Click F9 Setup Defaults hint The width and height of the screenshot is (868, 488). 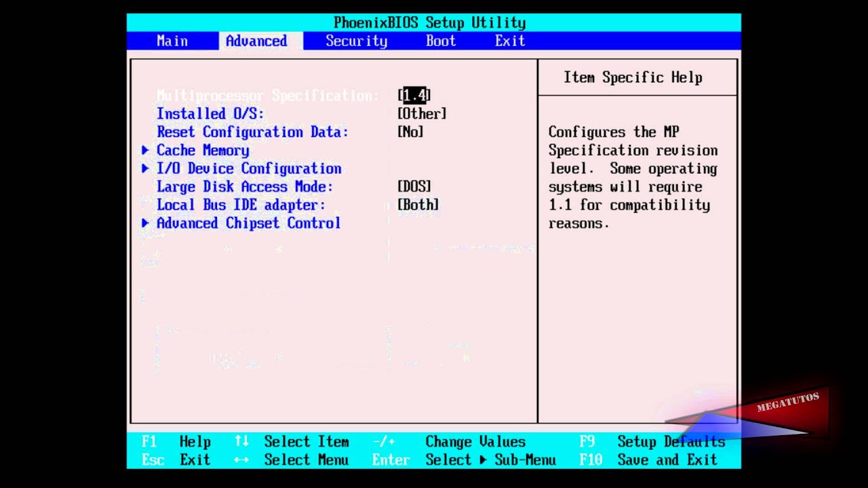652,442
